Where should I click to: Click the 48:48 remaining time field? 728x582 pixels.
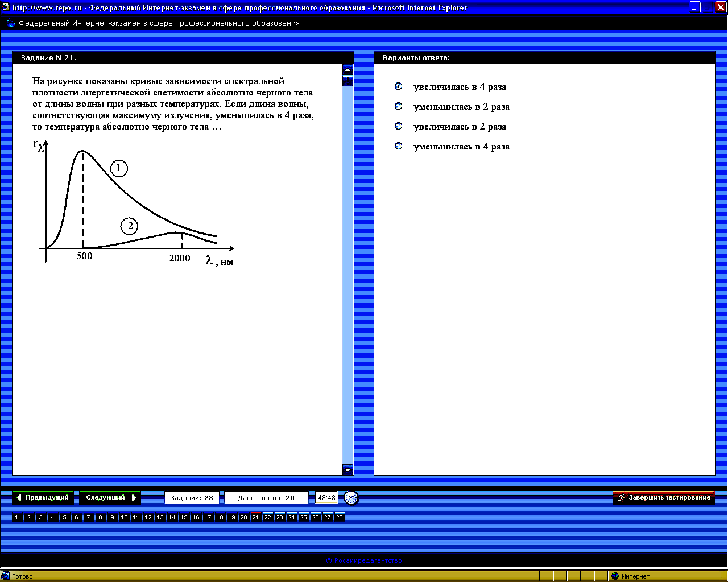326,498
